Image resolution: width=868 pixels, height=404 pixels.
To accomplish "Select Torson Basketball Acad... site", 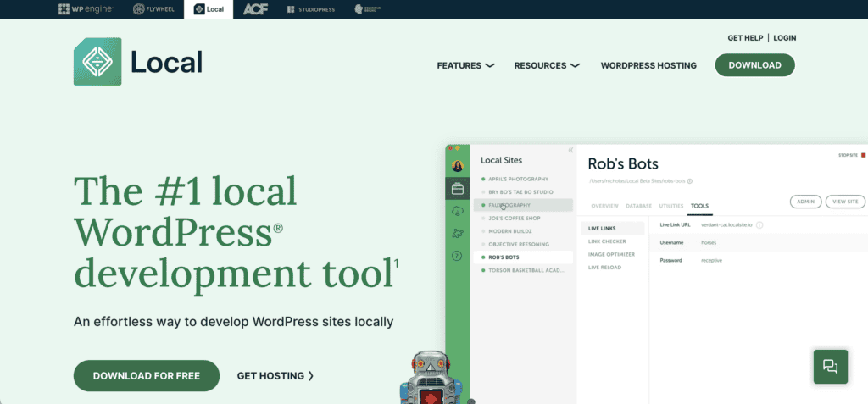I will coord(523,270).
